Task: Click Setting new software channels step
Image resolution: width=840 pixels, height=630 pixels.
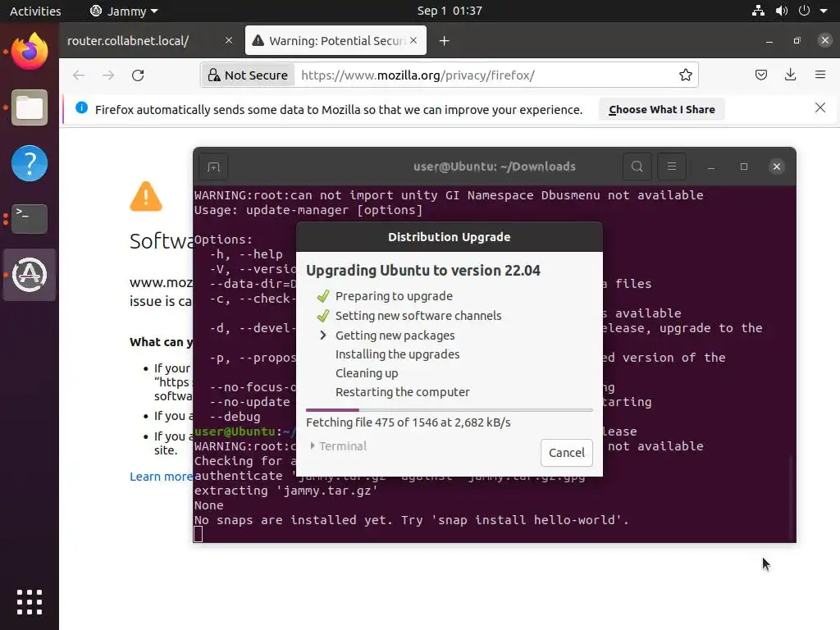Action: pyautogui.click(x=418, y=316)
